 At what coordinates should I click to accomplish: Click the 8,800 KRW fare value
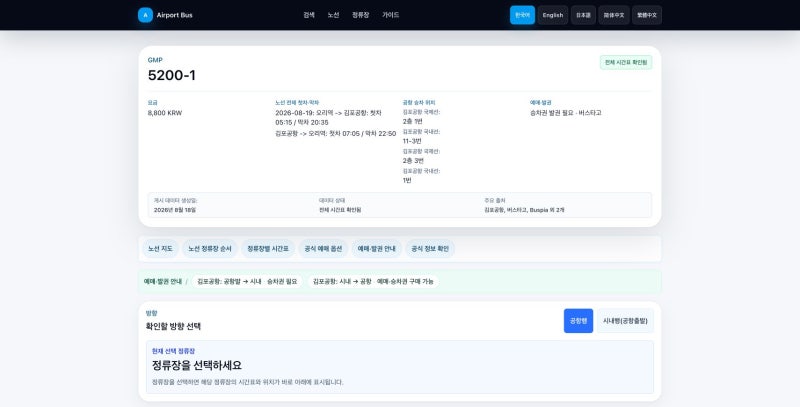tap(165, 113)
